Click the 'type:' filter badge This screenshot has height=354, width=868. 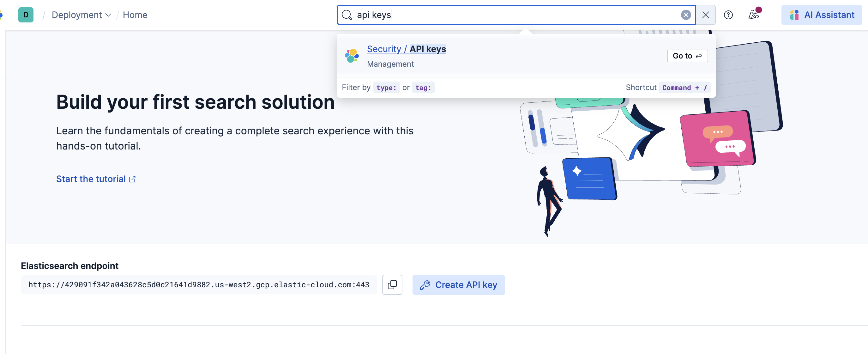[386, 87]
